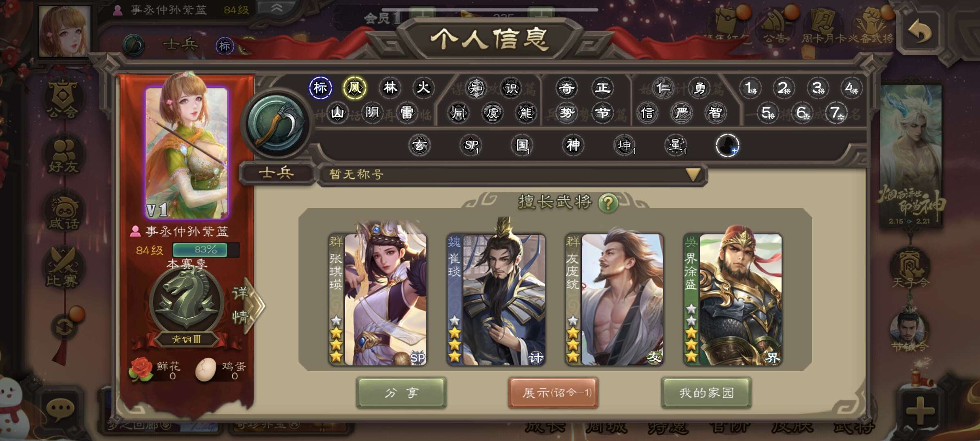Viewport: 980px width, 441px height.
Task: Toggle the 标 standard pack badge
Action: [x=320, y=87]
